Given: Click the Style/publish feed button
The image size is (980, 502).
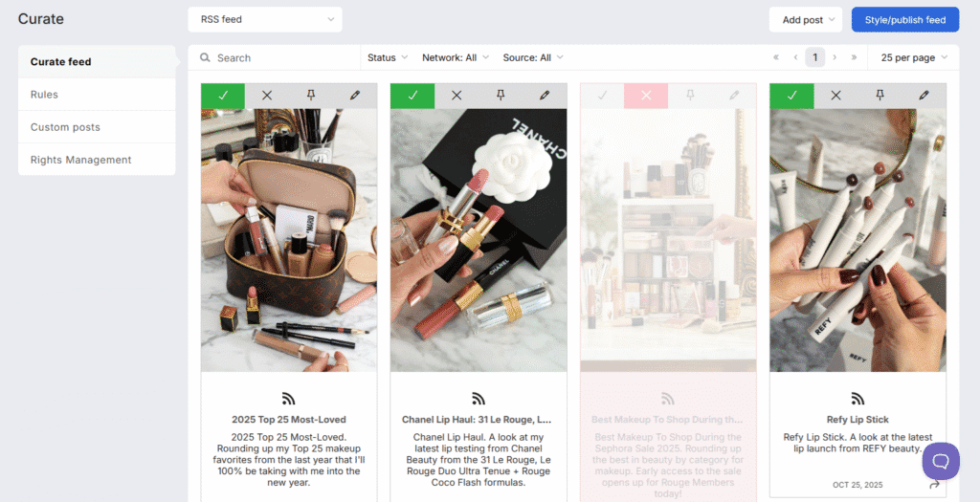Looking at the screenshot, I should point(905,19).
